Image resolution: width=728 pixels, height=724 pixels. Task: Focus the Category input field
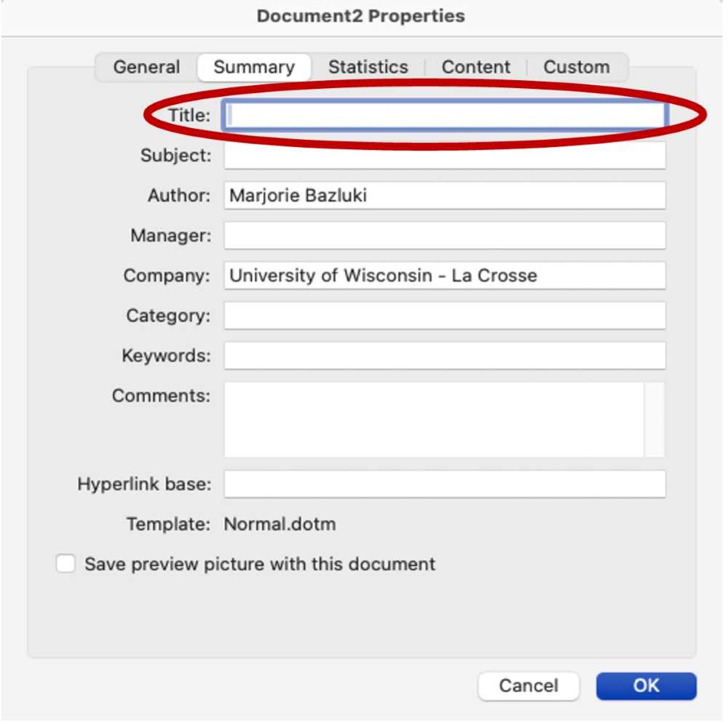[444, 316]
